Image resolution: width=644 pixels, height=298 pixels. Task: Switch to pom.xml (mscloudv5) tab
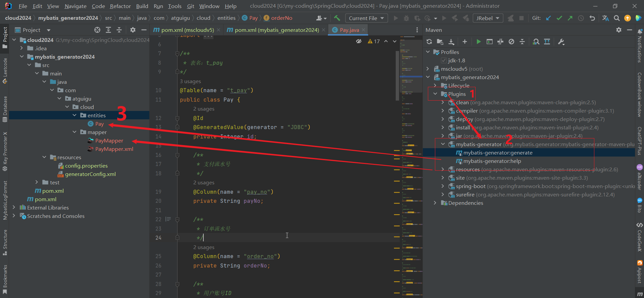point(187,30)
